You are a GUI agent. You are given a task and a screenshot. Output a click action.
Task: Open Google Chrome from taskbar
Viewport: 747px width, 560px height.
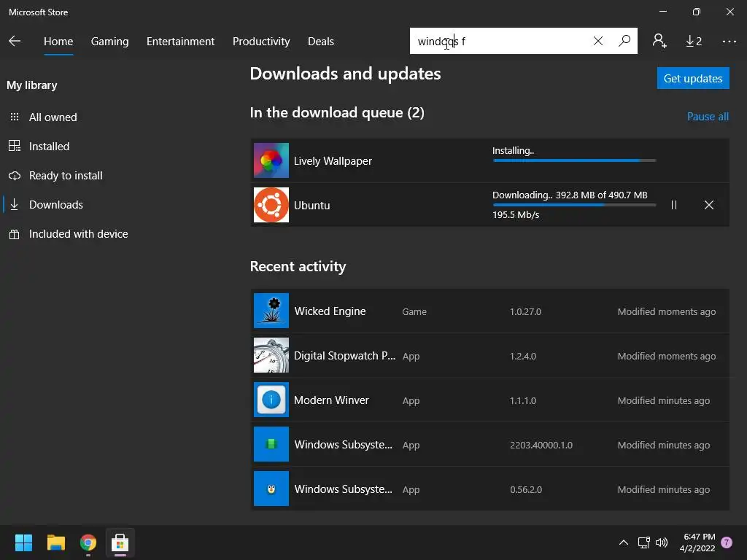[88, 542]
